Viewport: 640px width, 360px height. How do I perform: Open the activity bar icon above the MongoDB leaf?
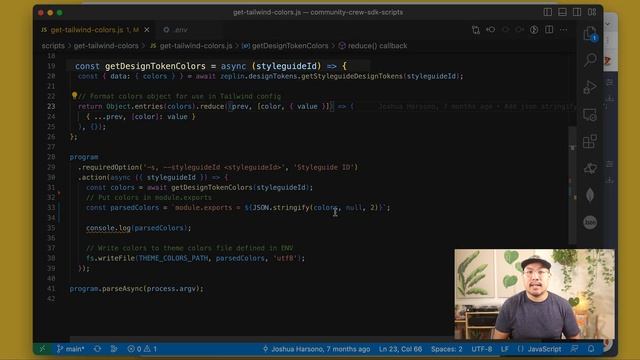[x=590, y=168]
